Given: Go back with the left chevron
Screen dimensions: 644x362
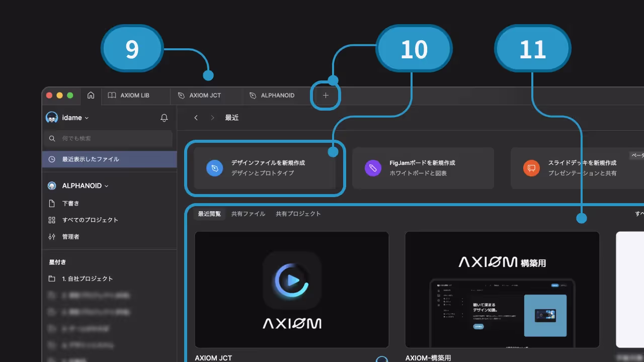Looking at the screenshot, I should (196, 118).
